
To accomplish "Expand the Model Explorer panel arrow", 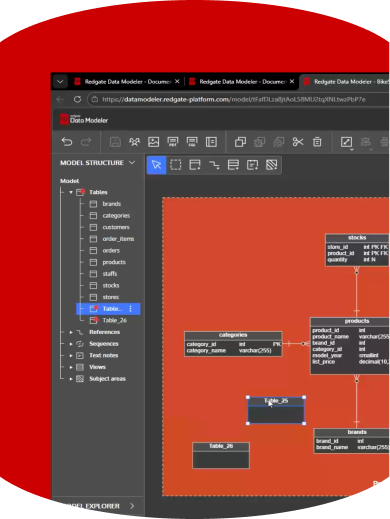I will [132, 506].
